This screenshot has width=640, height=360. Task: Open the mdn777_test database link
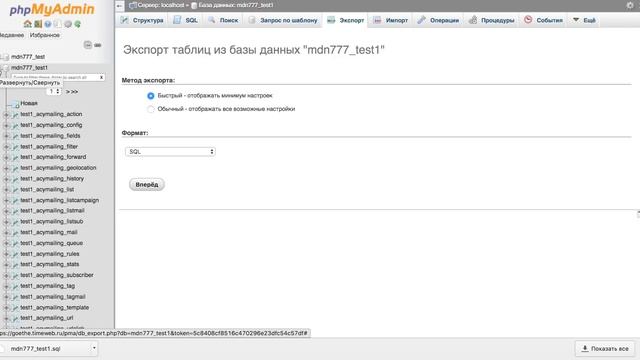click(x=28, y=57)
